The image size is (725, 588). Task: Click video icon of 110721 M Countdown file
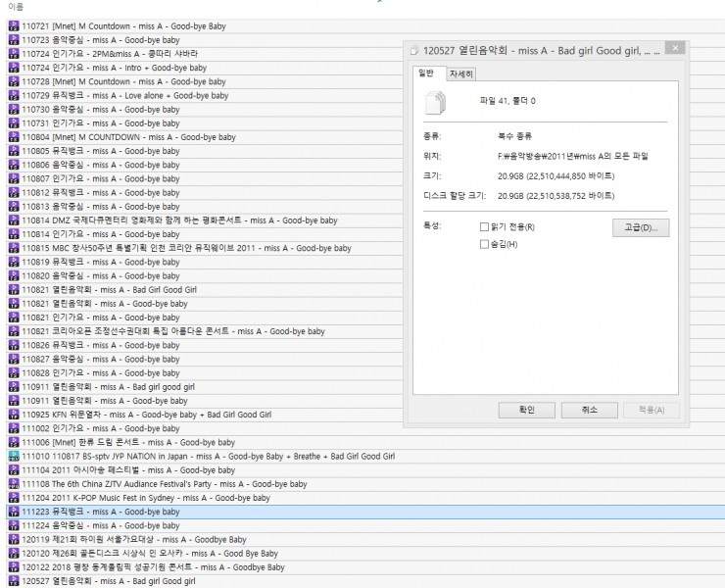pyautogui.click(x=14, y=25)
